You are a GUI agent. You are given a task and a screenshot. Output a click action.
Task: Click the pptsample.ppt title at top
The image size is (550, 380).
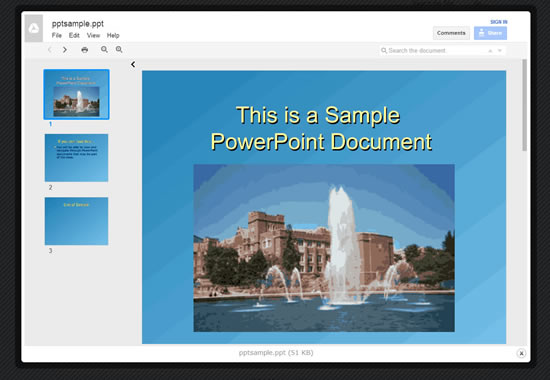coord(78,24)
